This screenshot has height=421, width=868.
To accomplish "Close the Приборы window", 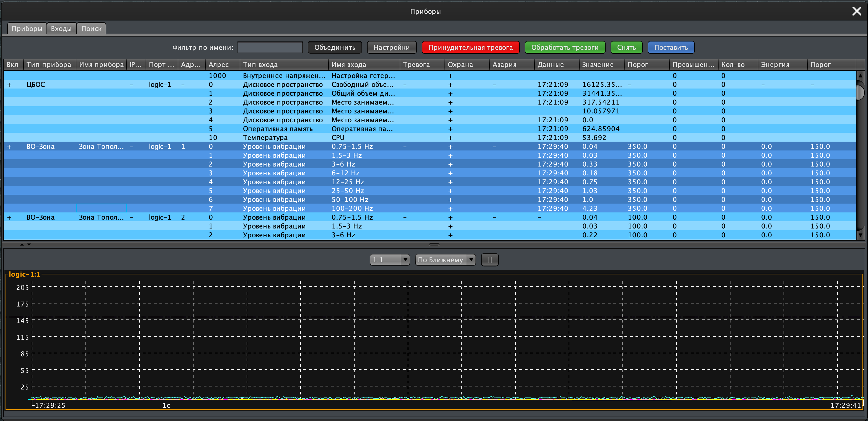I will 857,11.
